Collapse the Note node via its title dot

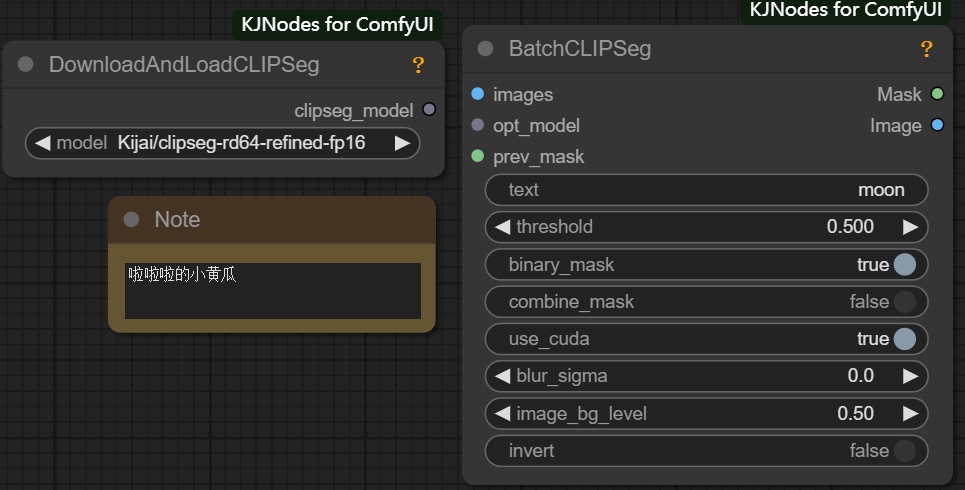[x=131, y=220]
